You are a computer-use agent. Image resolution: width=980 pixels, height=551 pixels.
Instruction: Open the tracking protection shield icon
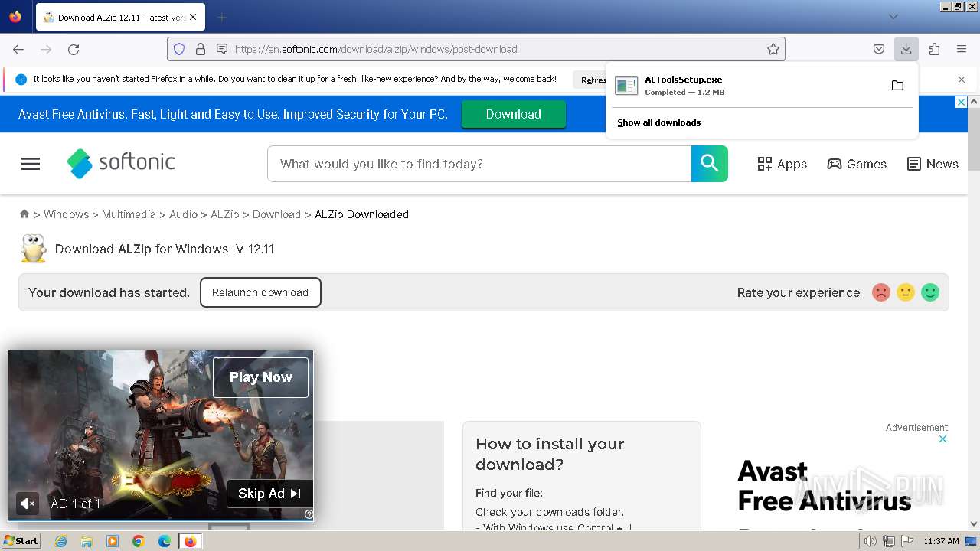click(x=179, y=49)
